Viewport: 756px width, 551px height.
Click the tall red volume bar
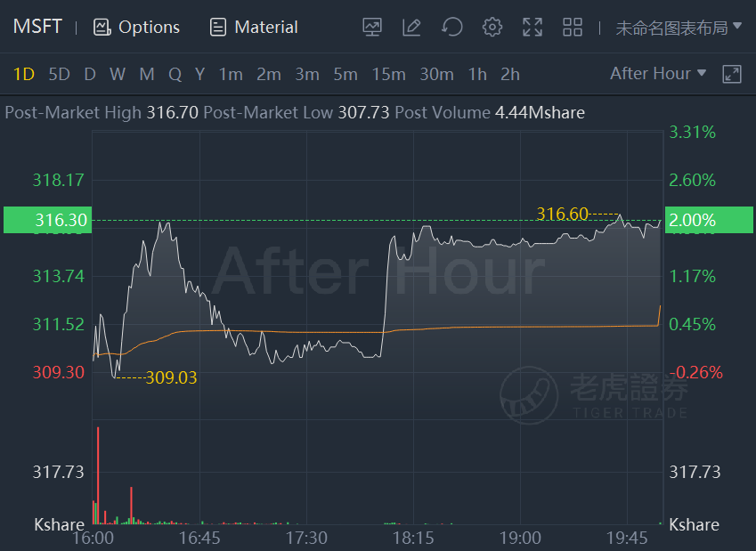(98, 475)
